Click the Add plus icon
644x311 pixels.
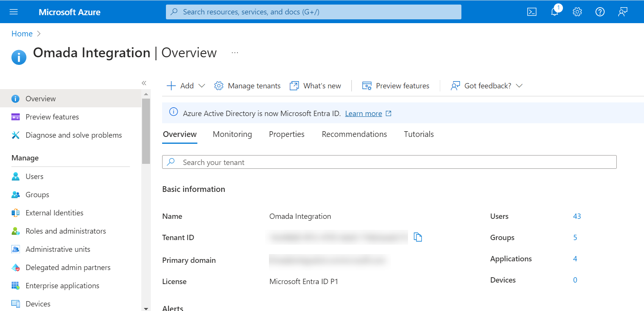point(171,86)
